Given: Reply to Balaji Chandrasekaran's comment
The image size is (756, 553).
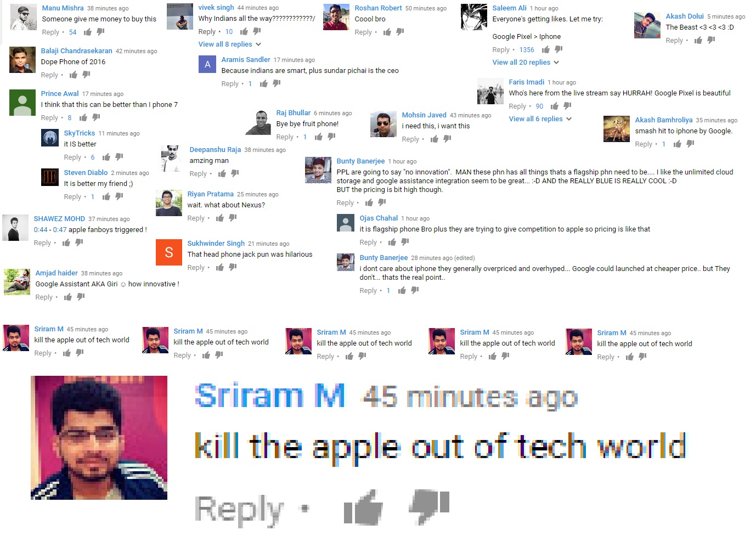Looking at the screenshot, I should (x=49, y=75).
